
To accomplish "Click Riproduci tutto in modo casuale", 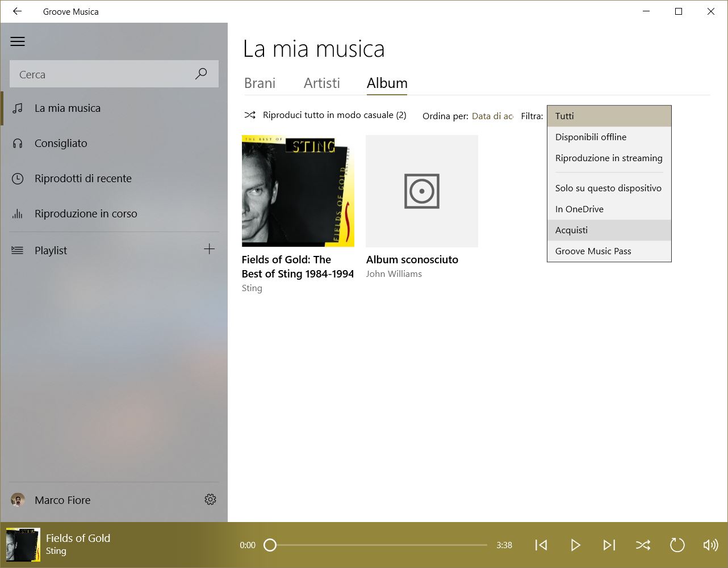I will coord(325,115).
